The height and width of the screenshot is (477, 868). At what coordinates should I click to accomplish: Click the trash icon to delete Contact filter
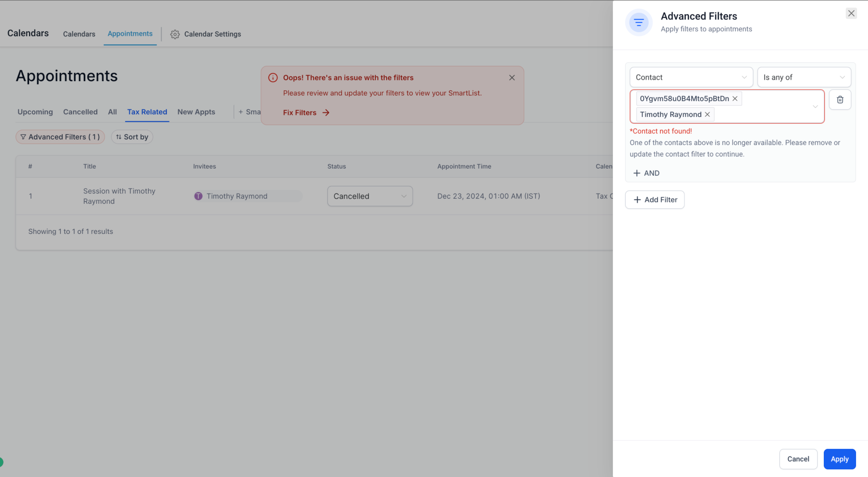(x=840, y=100)
